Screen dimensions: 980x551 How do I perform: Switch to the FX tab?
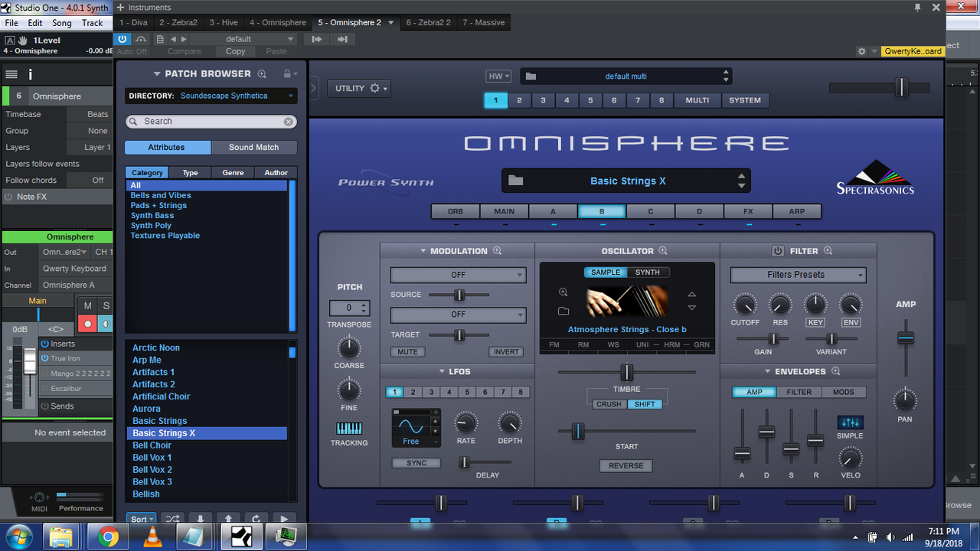click(747, 211)
